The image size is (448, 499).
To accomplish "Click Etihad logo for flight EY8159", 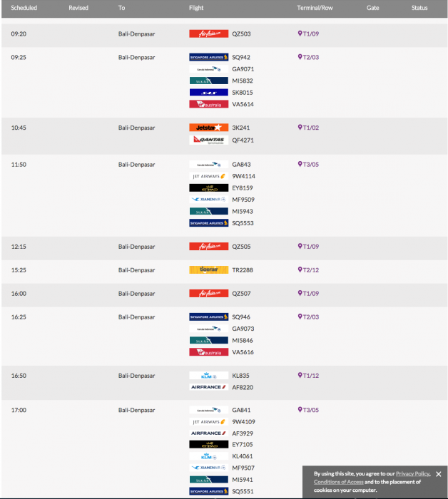I will click(208, 188).
